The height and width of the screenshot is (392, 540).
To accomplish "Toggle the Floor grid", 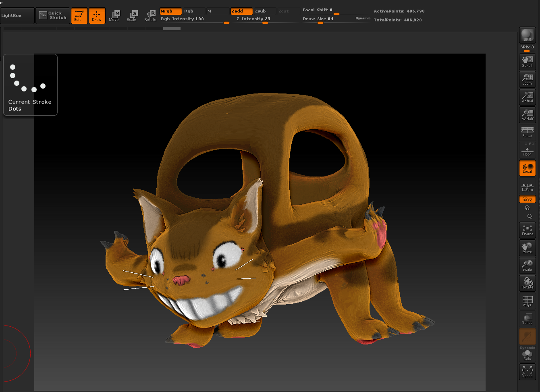I will (527, 150).
